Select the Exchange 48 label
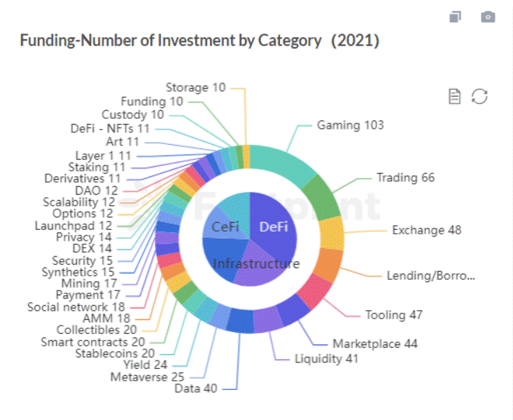 pyautogui.click(x=427, y=230)
